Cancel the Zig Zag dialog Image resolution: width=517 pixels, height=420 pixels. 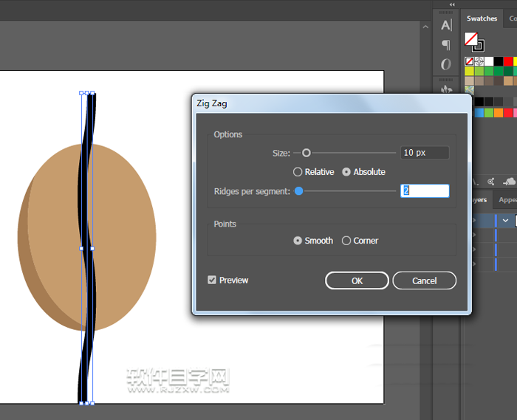tap(424, 280)
